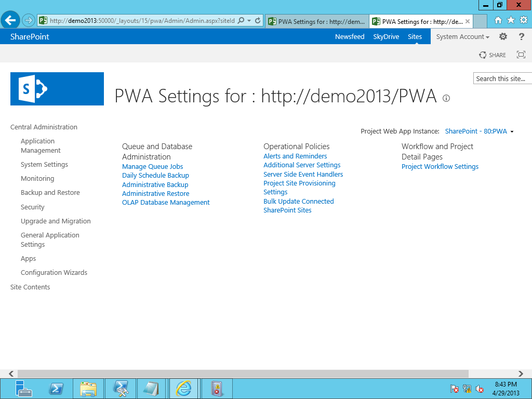Open Sites in SharePoint top bar
532x399 pixels.
tap(415, 37)
